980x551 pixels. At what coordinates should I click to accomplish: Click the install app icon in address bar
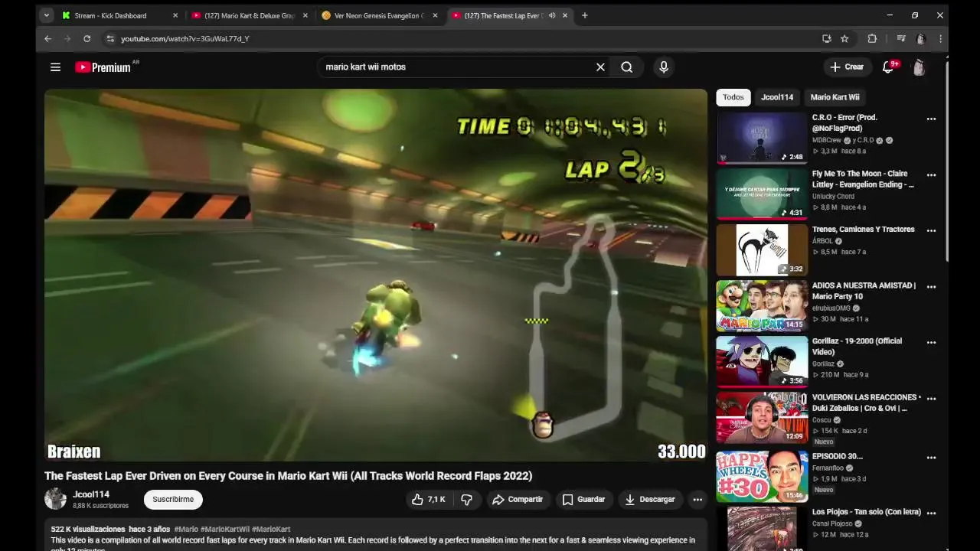(x=827, y=38)
